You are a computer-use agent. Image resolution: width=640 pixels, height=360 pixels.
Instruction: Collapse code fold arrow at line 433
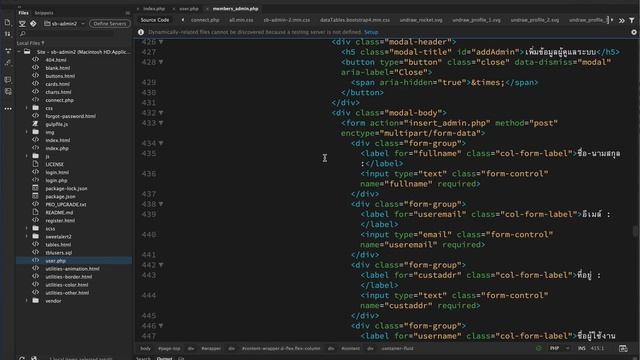[x=161, y=123]
